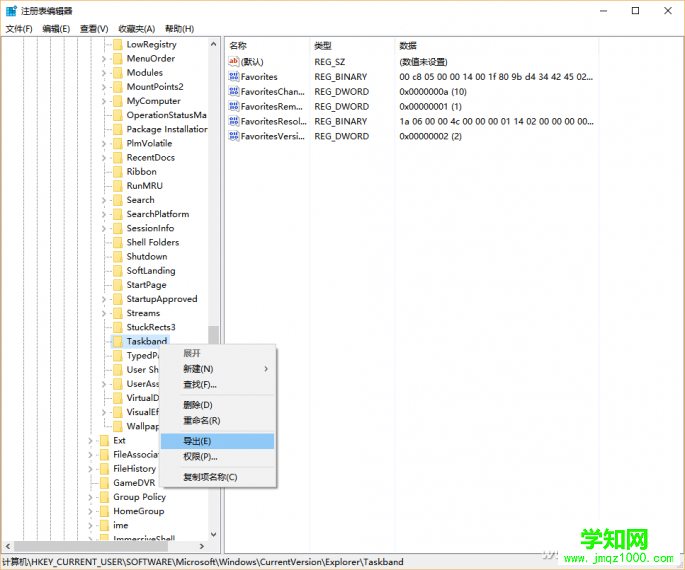The image size is (685, 570).
Task: Expand the Search key node
Action: [104, 200]
